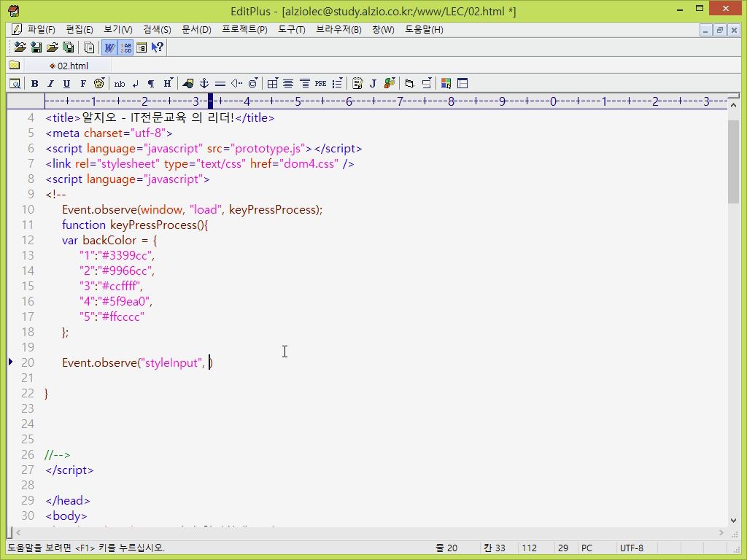Click the form/notepad edit icon
This screenshot has width=747, height=560.
[357, 84]
